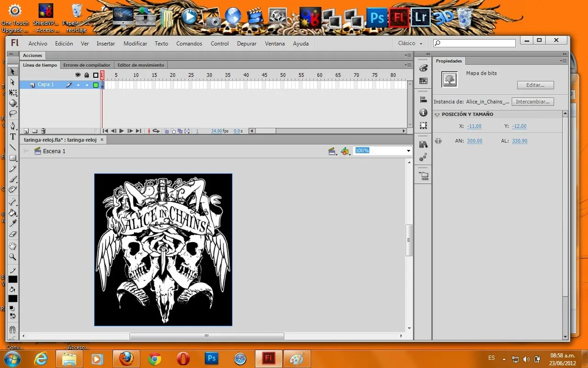Toggle lock dot for Capa 1
The height and width of the screenshot is (368, 588).
87,85
